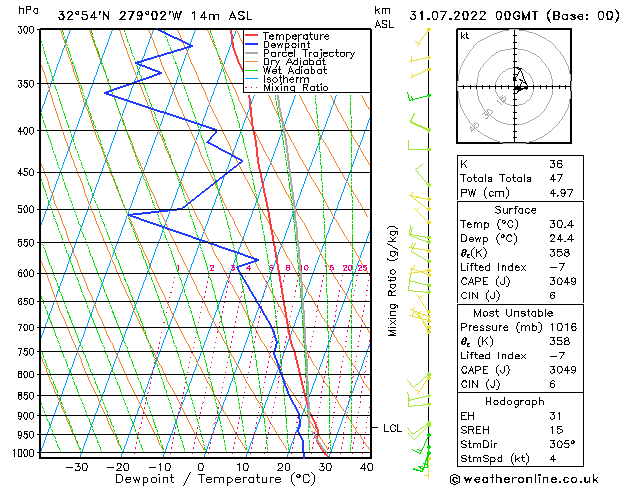The width and height of the screenshot is (629, 486).
Task: Click the PW (cm) value 4.97
Action: click(561, 193)
